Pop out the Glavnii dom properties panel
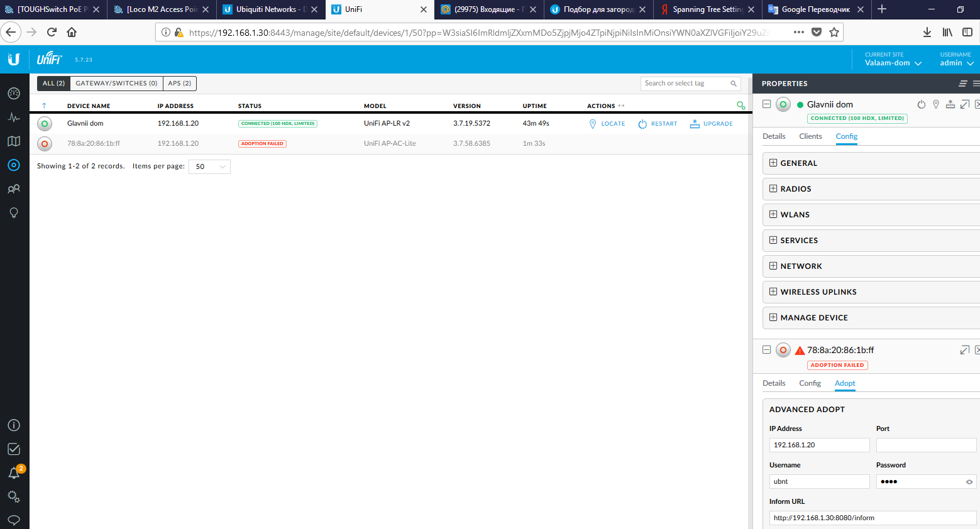This screenshot has height=529, width=980. 965,104
